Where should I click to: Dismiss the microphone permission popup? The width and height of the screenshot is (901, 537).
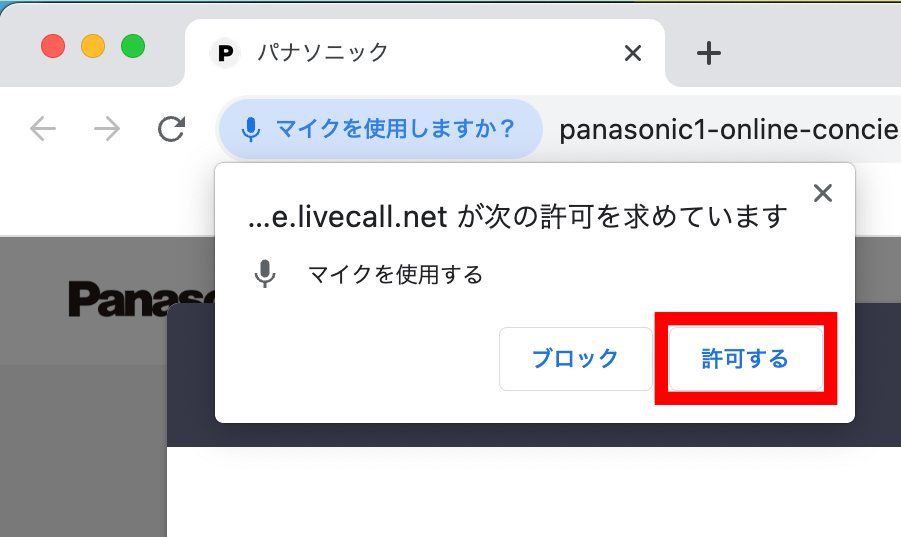pyautogui.click(x=823, y=193)
